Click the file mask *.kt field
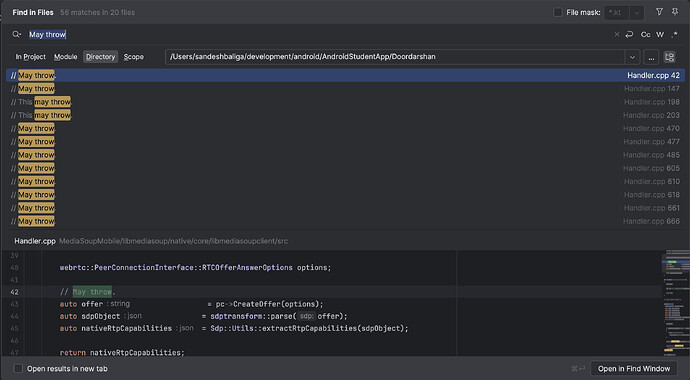 coord(617,12)
